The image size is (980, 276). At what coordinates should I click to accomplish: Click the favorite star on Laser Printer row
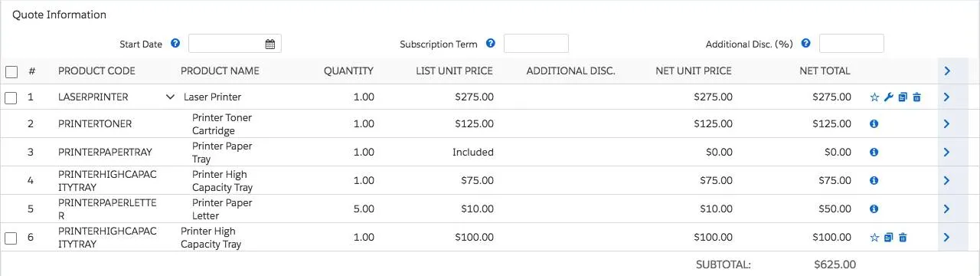(874, 97)
